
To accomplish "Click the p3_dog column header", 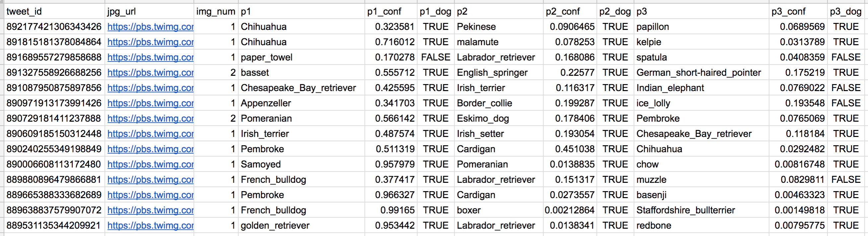I will click(x=846, y=12).
